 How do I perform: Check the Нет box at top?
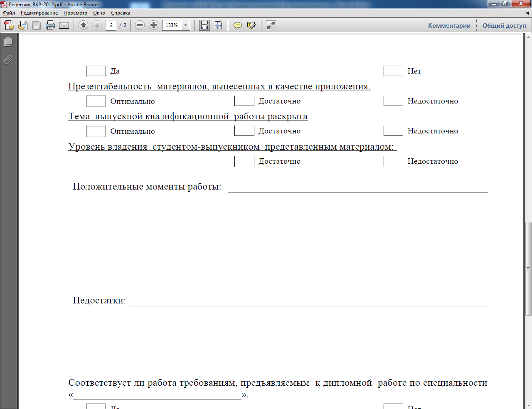pyautogui.click(x=393, y=71)
